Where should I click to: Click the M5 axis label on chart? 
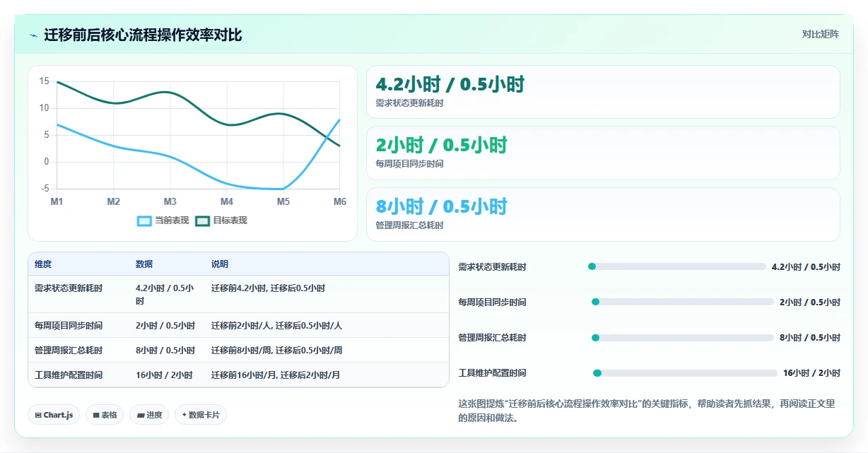pos(283,201)
